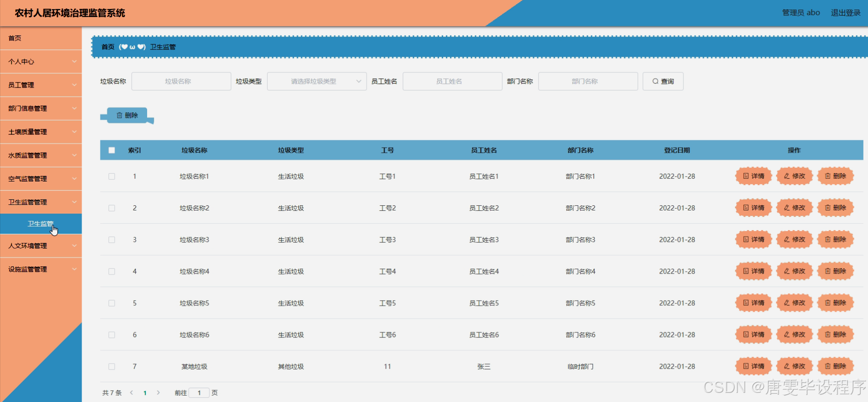Go to next page arrow
Viewport: 868px width, 402px height.
pyautogui.click(x=158, y=393)
